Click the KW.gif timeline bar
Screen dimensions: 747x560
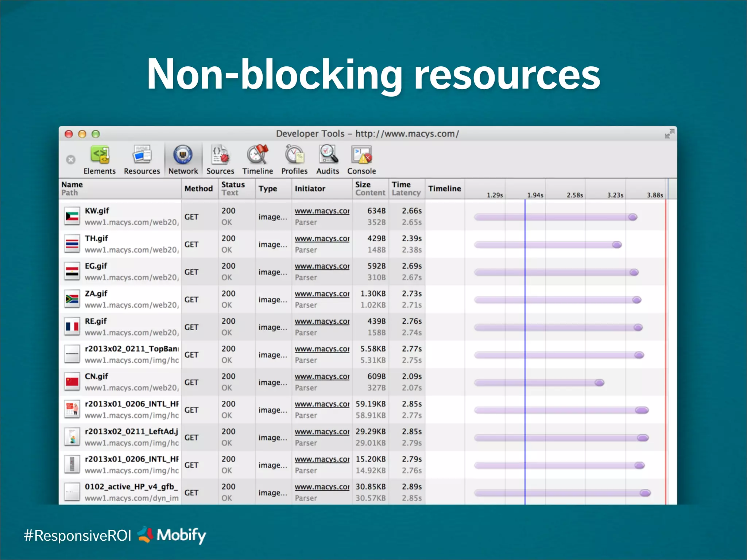click(556, 217)
